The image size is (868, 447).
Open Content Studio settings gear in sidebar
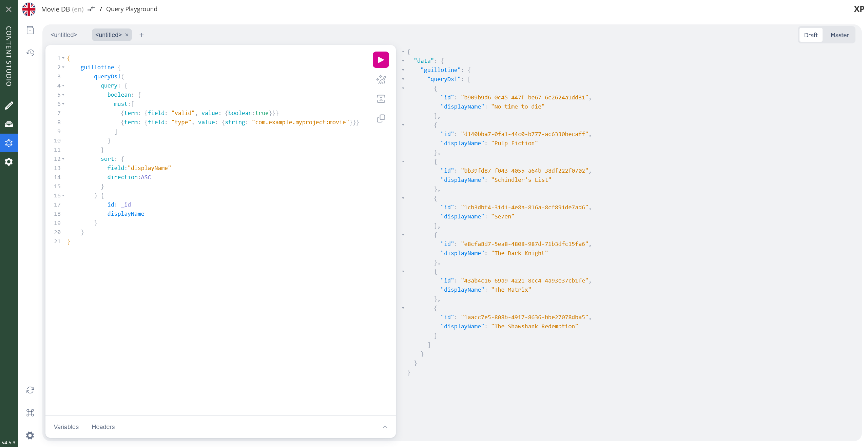[9, 162]
